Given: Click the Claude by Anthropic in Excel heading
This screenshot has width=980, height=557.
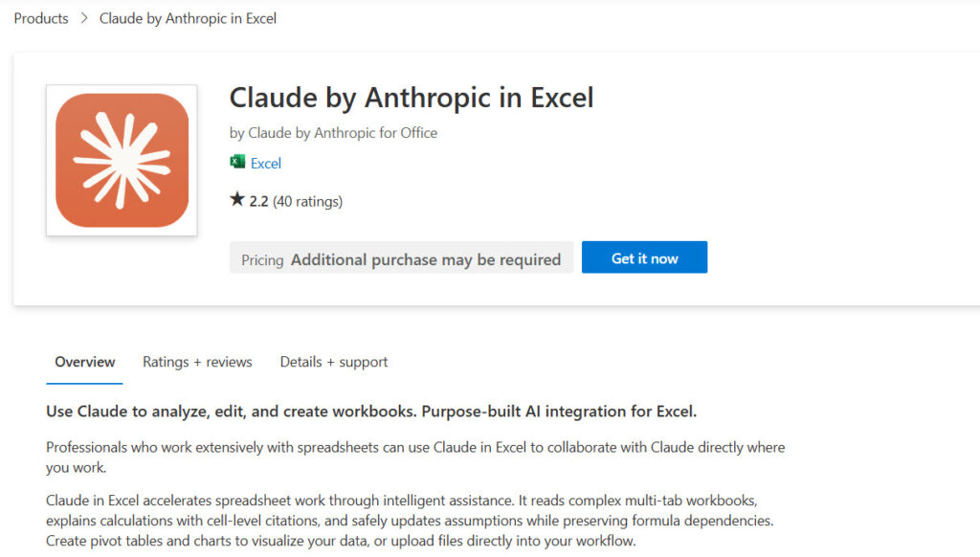Looking at the screenshot, I should coord(412,98).
